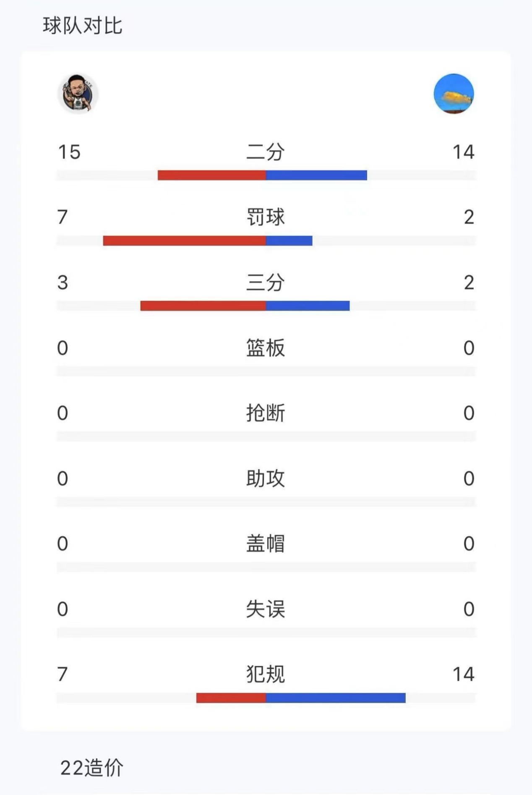Click right team's 犯规 count of 14
The image size is (532, 795).
pos(464,674)
